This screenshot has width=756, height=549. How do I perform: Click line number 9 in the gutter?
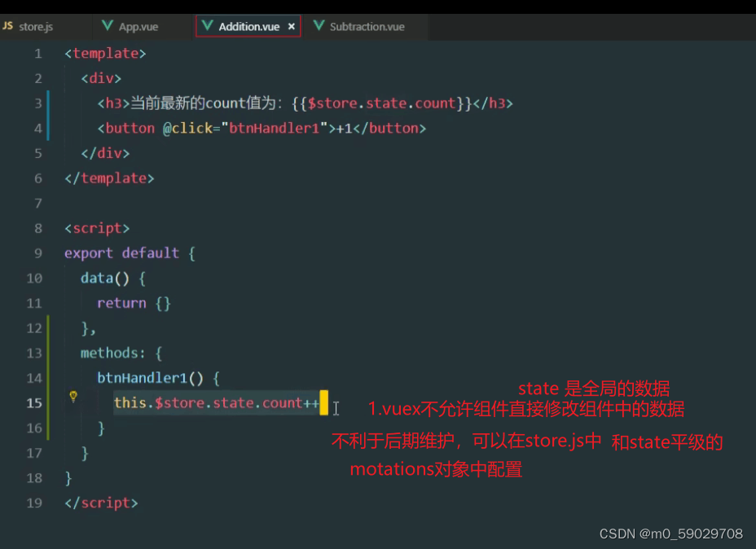(38, 253)
